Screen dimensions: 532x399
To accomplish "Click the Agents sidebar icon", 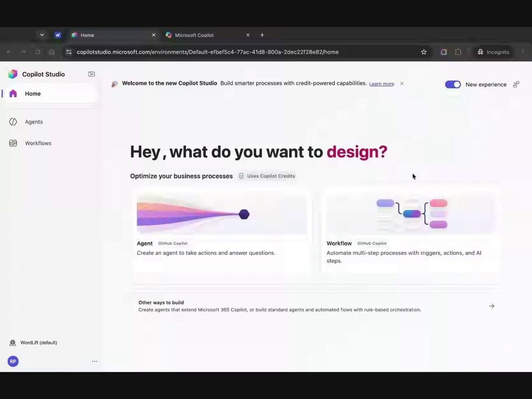I will [x=13, y=122].
